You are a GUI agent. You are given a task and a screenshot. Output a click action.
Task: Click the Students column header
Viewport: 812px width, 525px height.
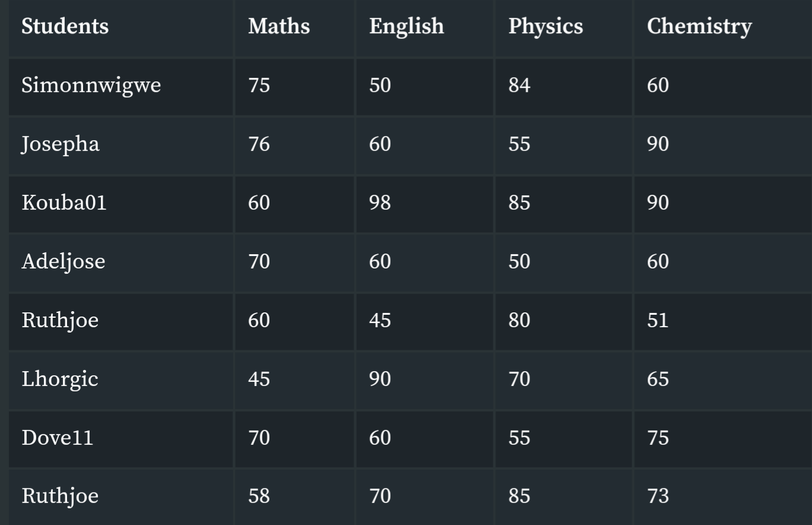tap(121, 27)
